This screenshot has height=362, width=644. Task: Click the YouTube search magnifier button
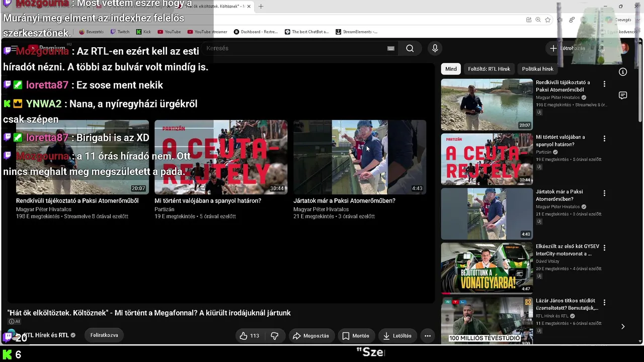(x=410, y=48)
